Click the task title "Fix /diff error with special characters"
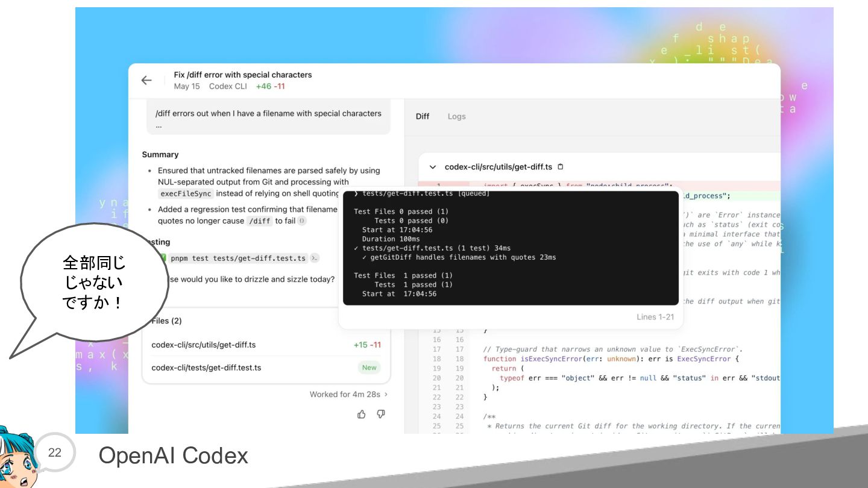This screenshot has height=488, width=868. click(243, 75)
